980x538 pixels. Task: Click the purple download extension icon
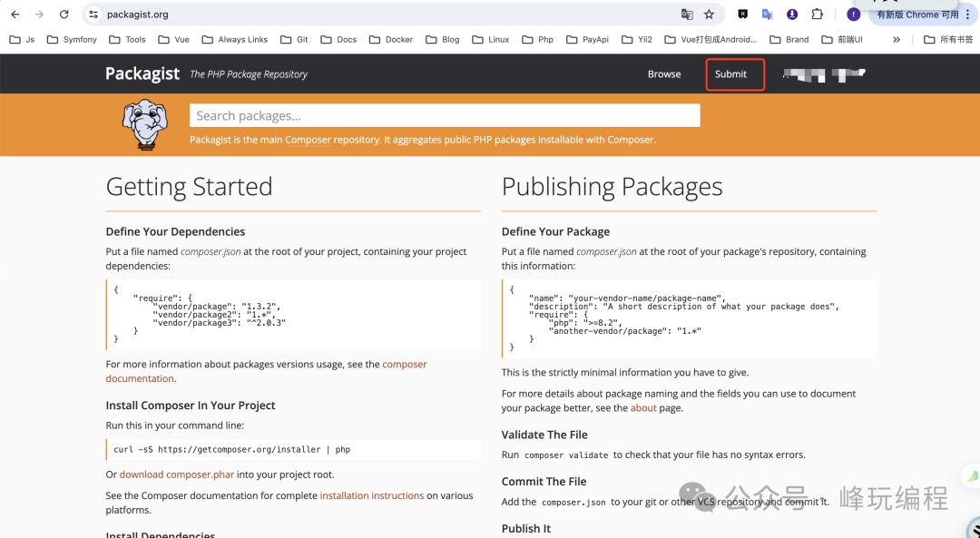pyautogui.click(x=792, y=15)
